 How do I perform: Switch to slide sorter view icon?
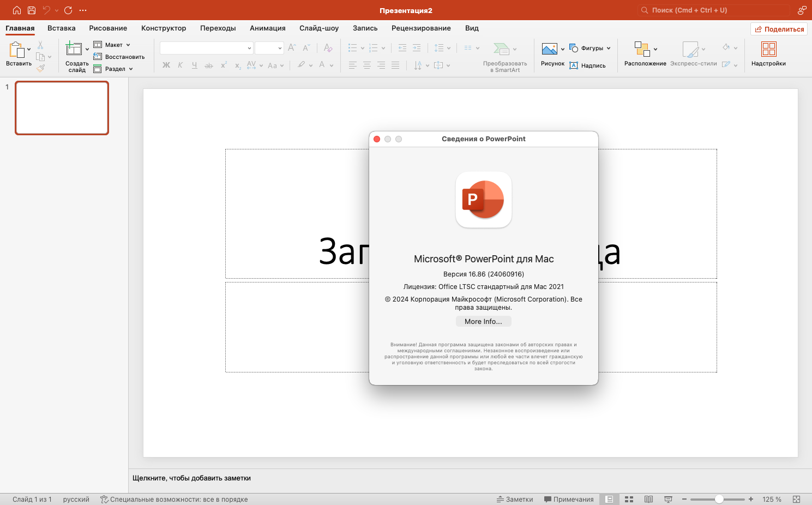click(629, 499)
